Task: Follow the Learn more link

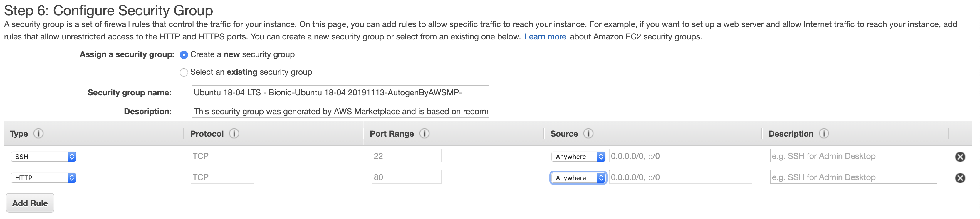Action: tap(545, 36)
